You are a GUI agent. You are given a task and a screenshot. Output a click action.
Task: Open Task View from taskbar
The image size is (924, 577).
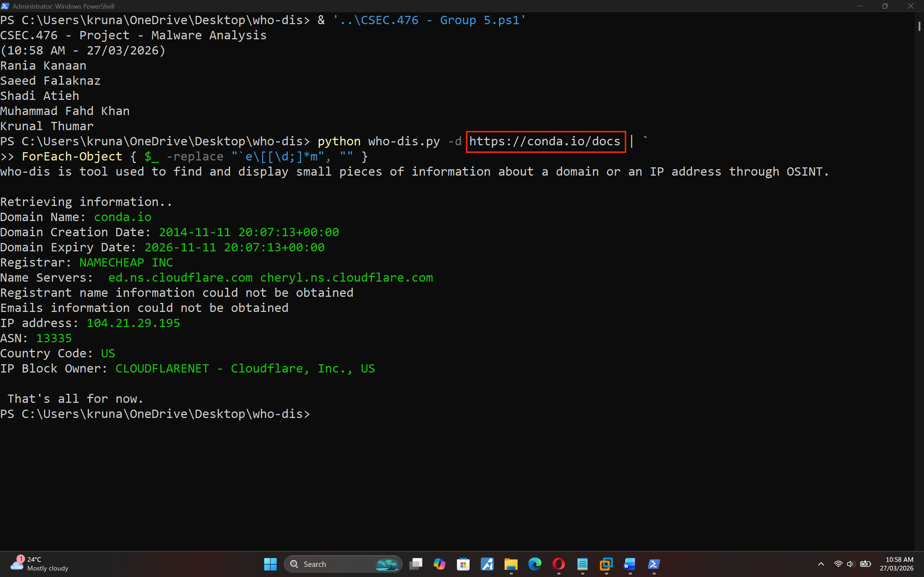[x=415, y=564]
